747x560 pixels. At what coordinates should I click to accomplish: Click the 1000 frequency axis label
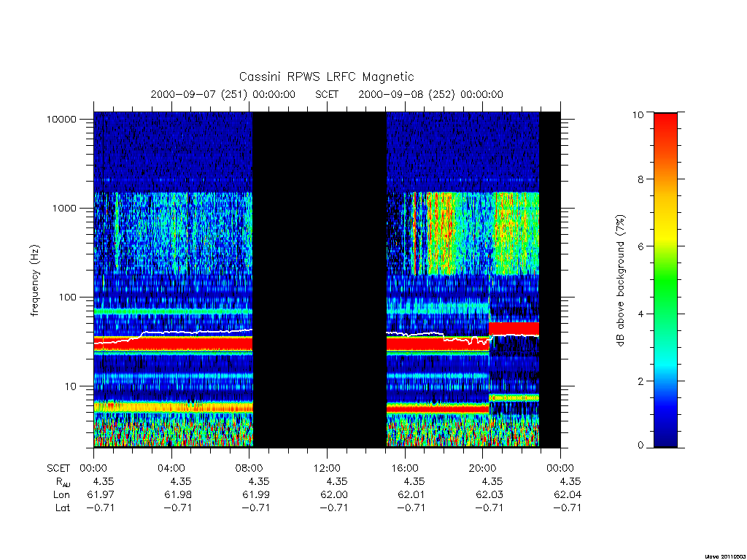pos(64,208)
